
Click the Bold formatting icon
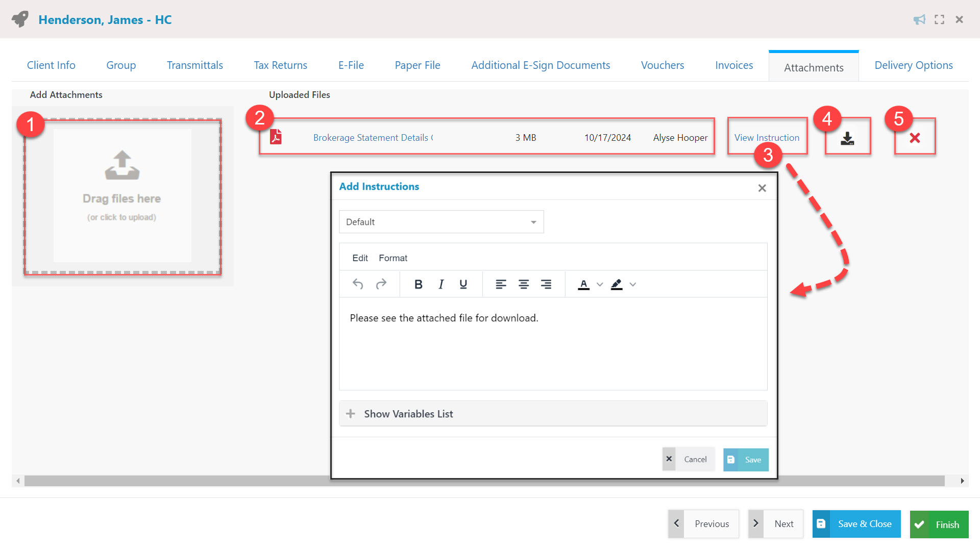tap(418, 284)
